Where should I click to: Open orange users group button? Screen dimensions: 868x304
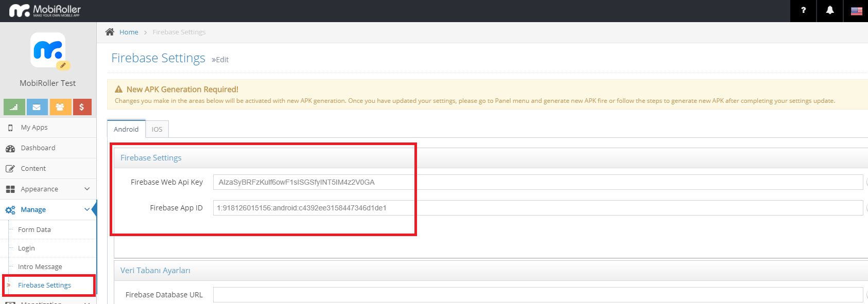[x=60, y=107]
